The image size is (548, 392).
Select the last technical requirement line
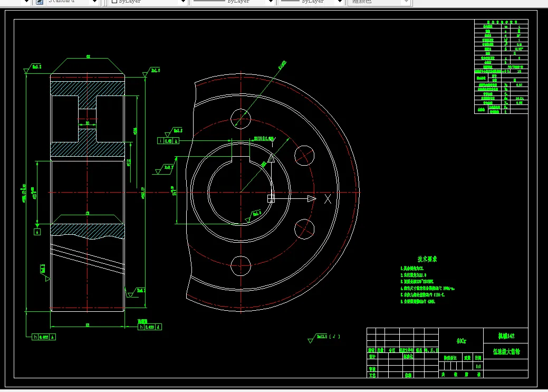[x=418, y=301]
